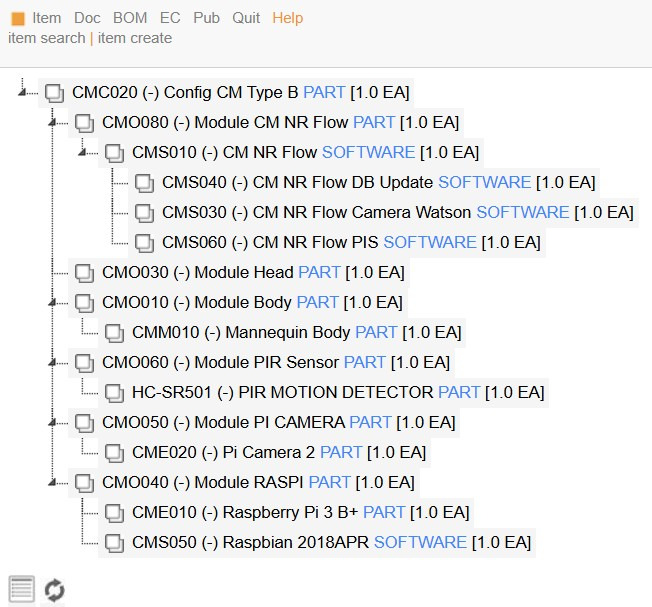Click the item icon beside CME010
The width and height of the screenshot is (652, 607).
tap(114, 513)
